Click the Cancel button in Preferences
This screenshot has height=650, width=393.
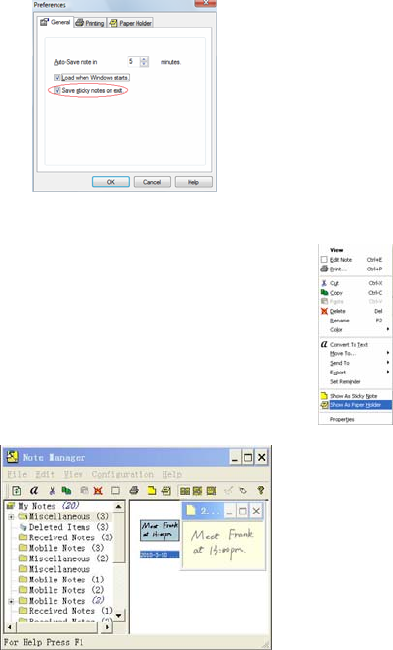pyautogui.click(x=152, y=182)
